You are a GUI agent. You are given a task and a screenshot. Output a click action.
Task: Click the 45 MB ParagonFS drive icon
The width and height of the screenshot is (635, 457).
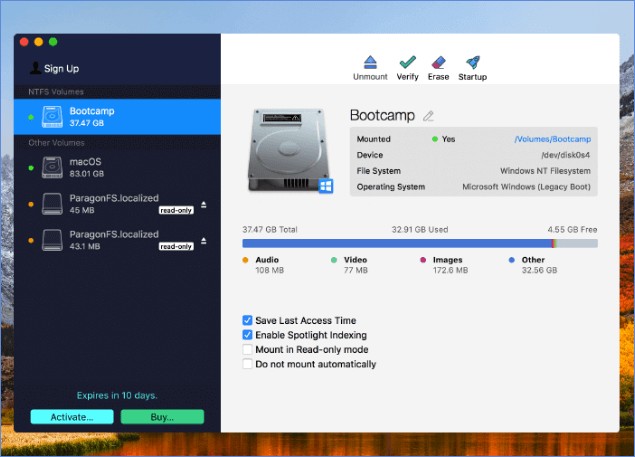point(52,204)
